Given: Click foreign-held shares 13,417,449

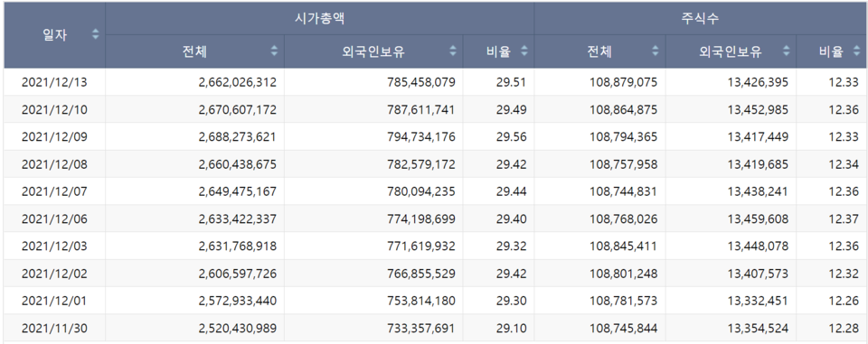Looking at the screenshot, I should pyautogui.click(x=758, y=136).
